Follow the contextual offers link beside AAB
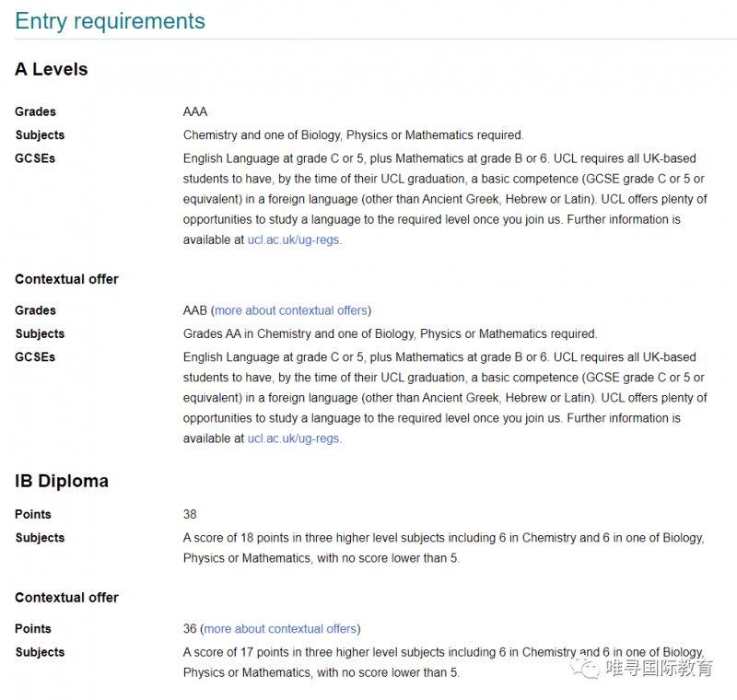 point(291,310)
